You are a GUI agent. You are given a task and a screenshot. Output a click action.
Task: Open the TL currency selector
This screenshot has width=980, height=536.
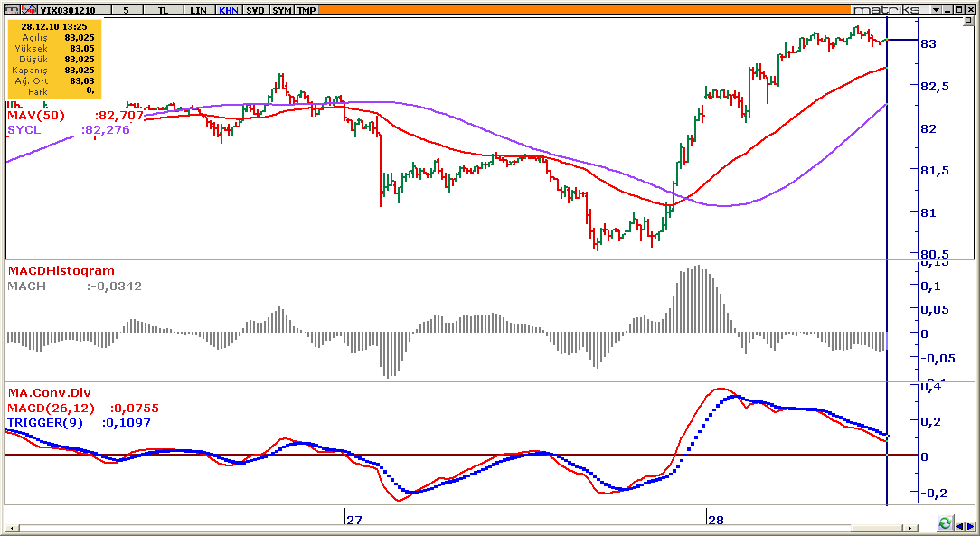click(163, 9)
